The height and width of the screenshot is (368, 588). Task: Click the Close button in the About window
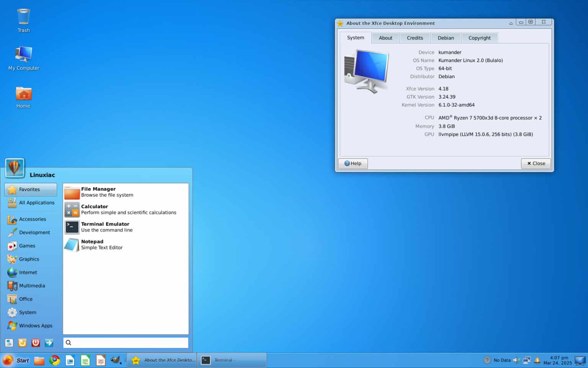pos(536,164)
